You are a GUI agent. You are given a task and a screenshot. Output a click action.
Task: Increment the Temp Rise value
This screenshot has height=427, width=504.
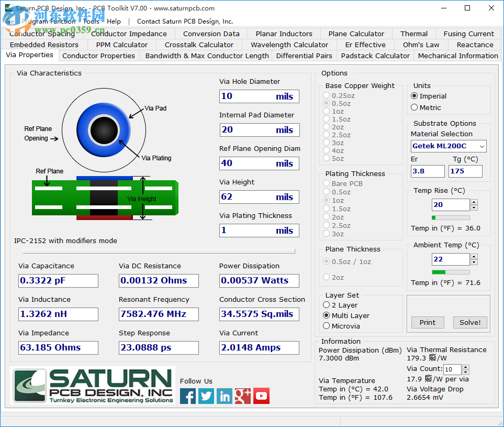coord(474,202)
